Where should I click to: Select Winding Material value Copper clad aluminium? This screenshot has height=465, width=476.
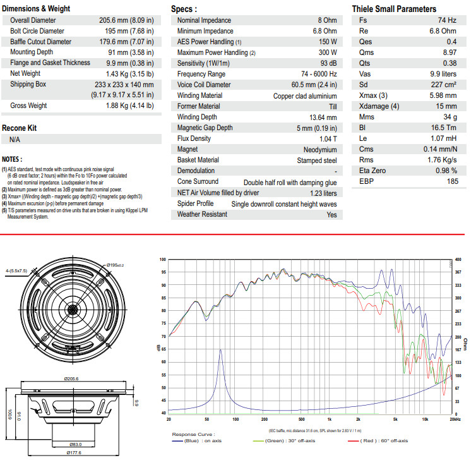click(305, 96)
